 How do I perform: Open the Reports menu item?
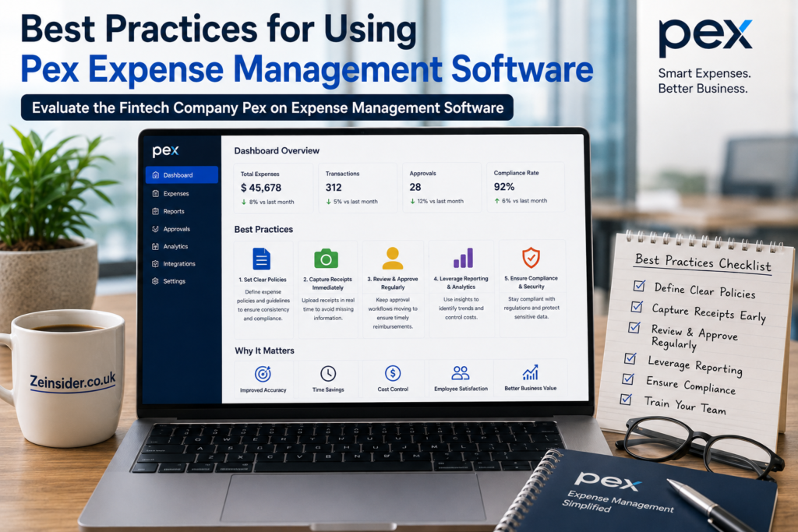182,211
